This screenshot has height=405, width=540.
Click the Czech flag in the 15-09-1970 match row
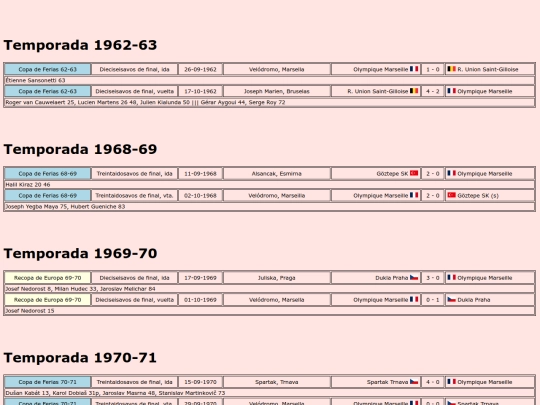[x=414, y=382]
